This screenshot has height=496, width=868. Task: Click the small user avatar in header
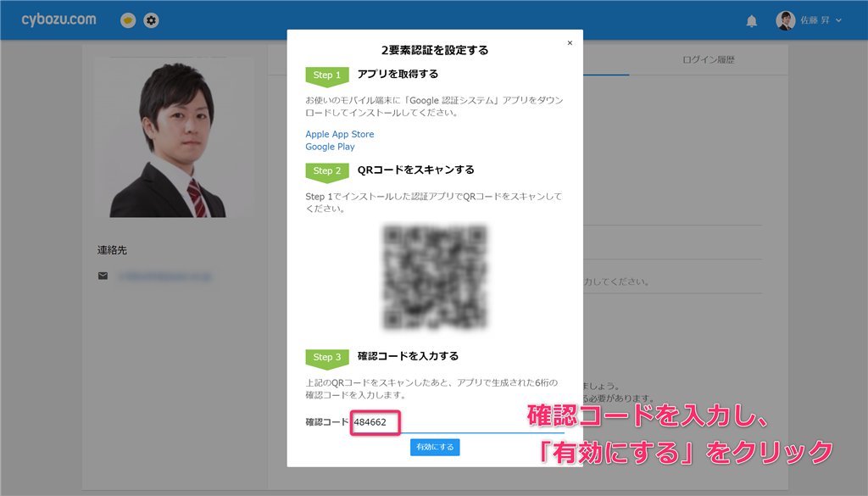click(x=786, y=20)
